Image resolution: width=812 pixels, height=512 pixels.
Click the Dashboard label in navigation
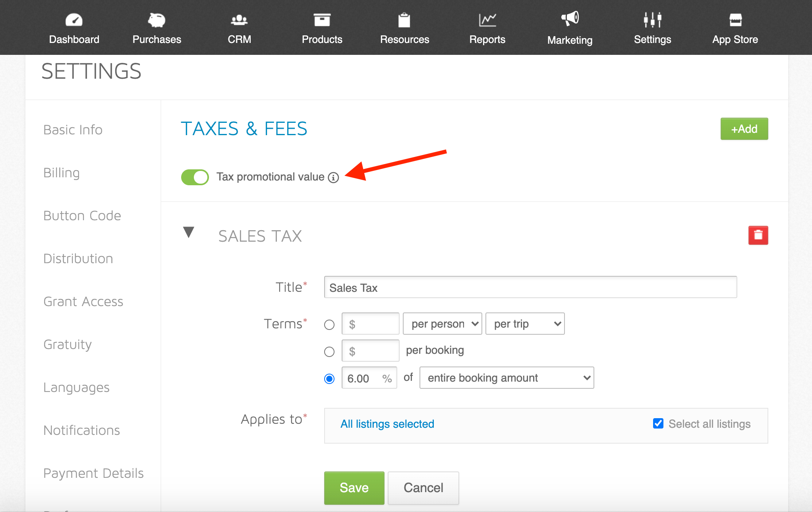(x=74, y=39)
